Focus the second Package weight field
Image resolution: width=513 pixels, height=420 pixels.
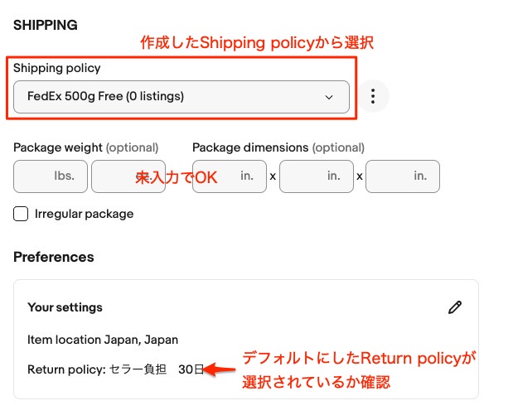tap(127, 176)
